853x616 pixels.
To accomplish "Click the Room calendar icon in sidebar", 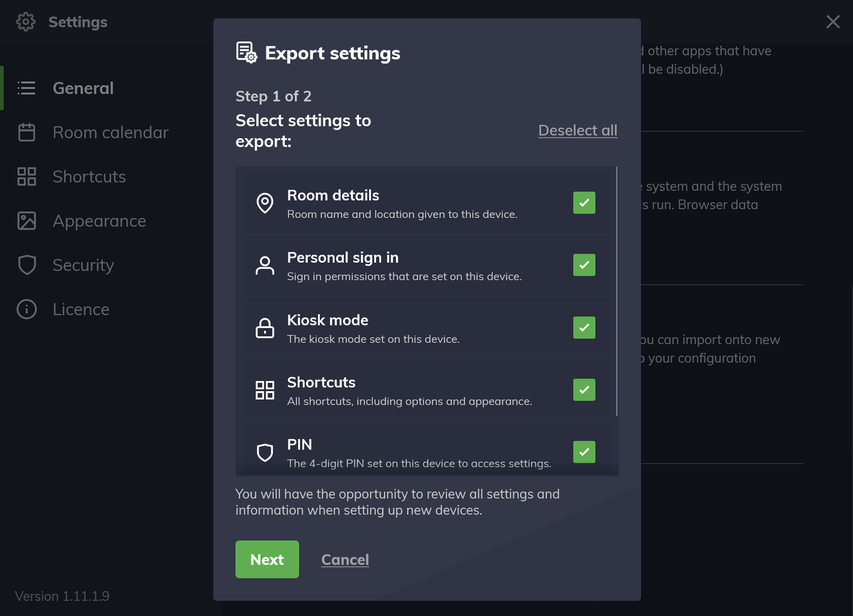I will point(26,132).
